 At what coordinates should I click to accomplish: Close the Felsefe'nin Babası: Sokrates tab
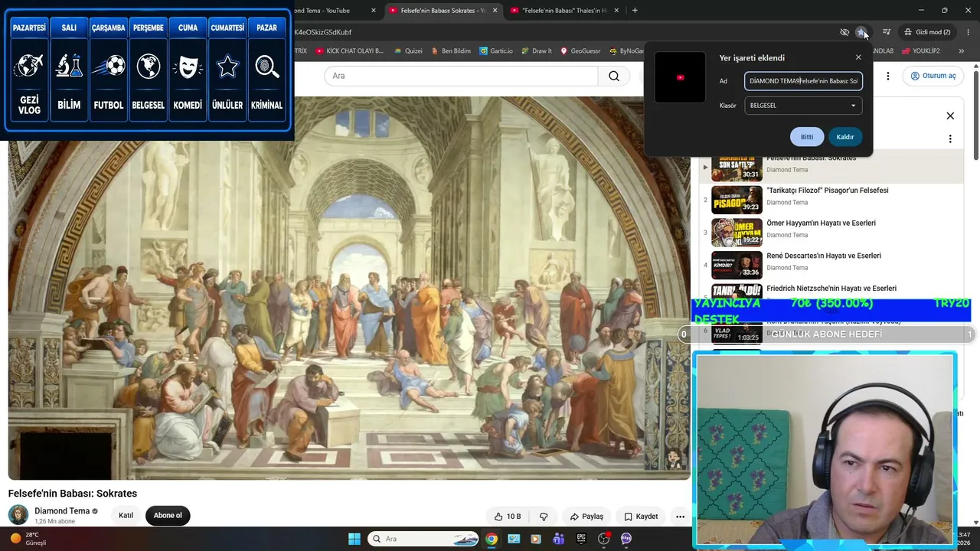(495, 11)
